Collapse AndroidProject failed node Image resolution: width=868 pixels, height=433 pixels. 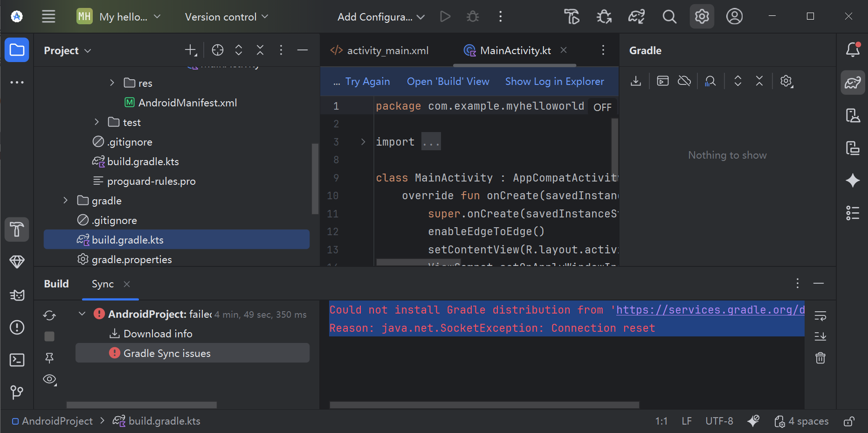point(82,314)
